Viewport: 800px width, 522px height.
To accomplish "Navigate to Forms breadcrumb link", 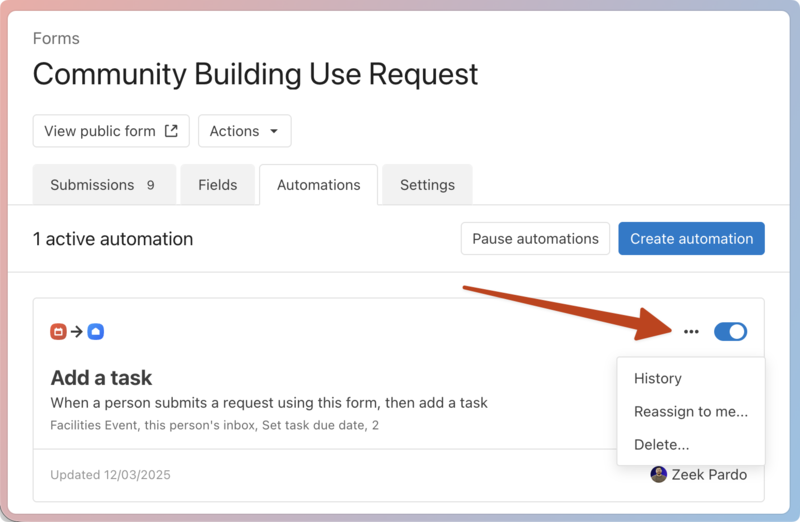I will click(x=56, y=39).
